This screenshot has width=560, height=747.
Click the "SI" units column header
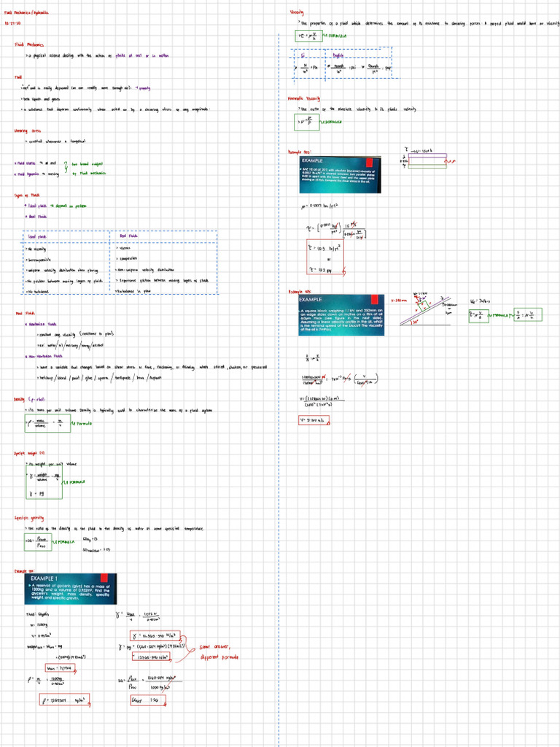303,55
